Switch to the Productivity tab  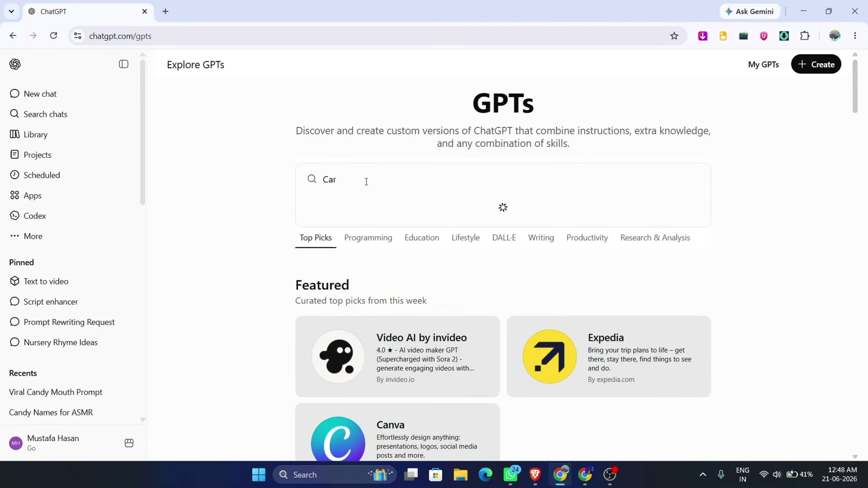click(x=587, y=238)
